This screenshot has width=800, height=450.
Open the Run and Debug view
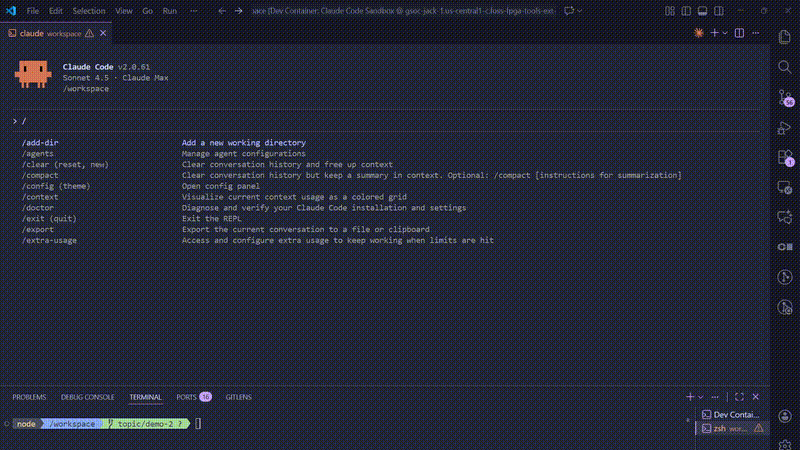coord(785,128)
